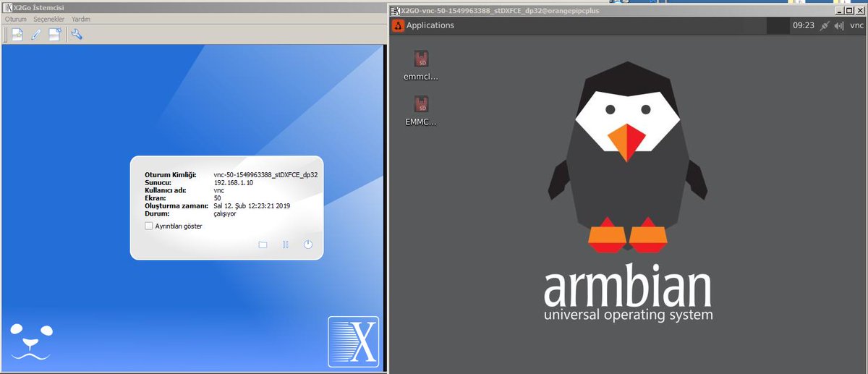Viewport: 868px width, 374px height.
Task: Maximize the X2GO-vnc session window
Action: [x=849, y=11]
